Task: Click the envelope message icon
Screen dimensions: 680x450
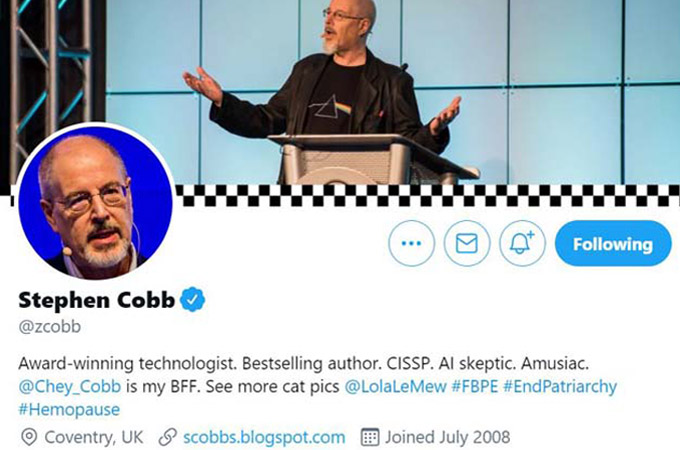Action: 467,243
